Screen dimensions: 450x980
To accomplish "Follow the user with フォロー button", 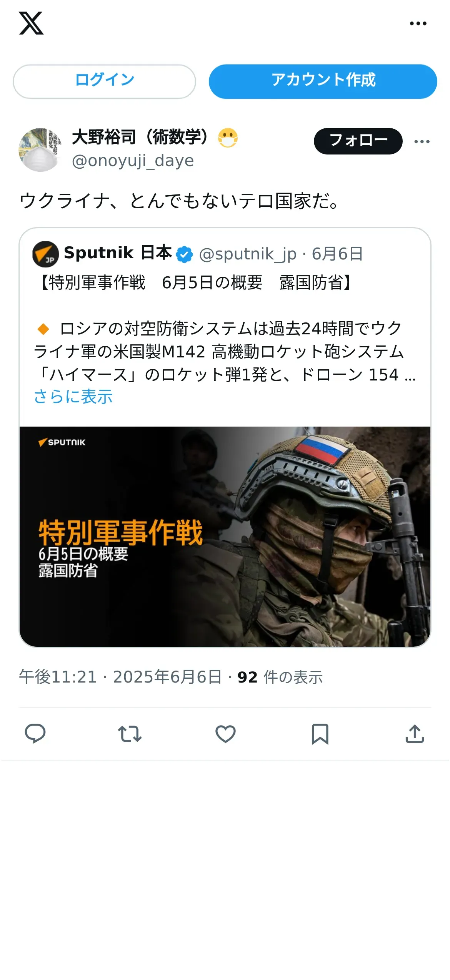I will pos(358,141).
